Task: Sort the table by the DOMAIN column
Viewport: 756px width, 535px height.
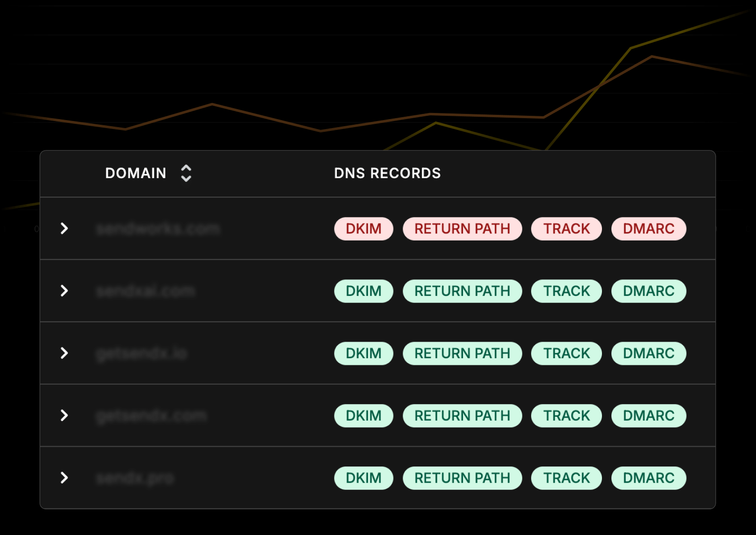Action: tap(186, 173)
